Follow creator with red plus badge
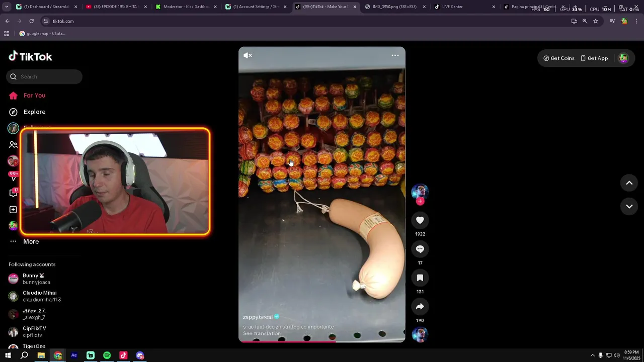This screenshot has width=644, height=362. coord(420,201)
